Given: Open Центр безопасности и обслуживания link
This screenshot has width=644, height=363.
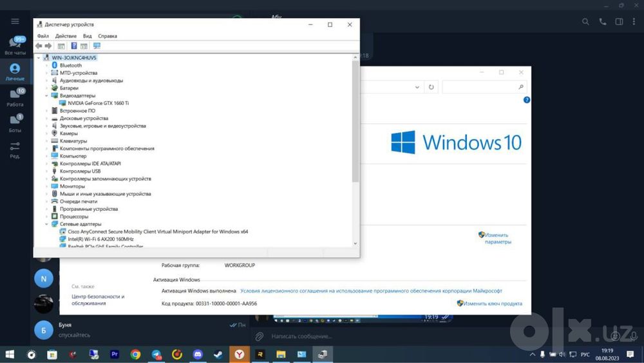Looking at the screenshot, I should coord(98,300).
